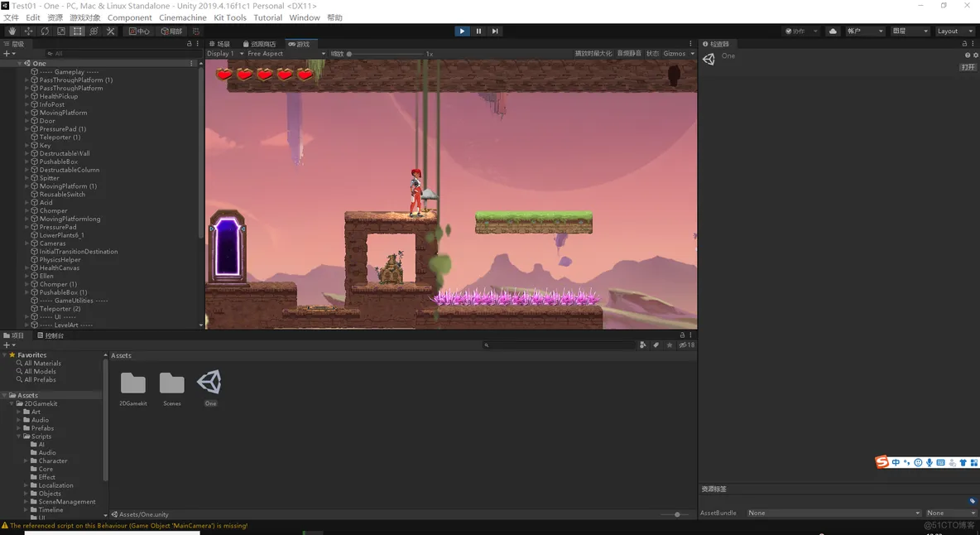Open inspector settings gear icon

976,55
